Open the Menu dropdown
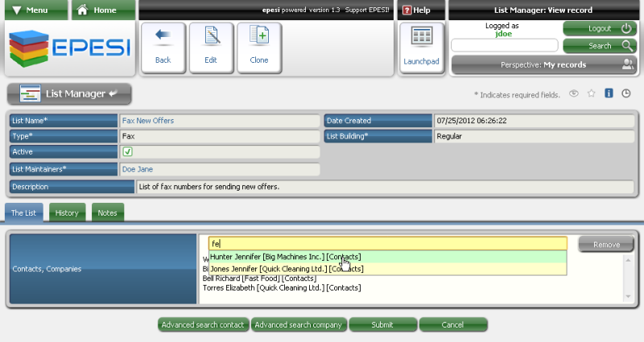Viewport: 644px width, 342px height. click(x=35, y=10)
